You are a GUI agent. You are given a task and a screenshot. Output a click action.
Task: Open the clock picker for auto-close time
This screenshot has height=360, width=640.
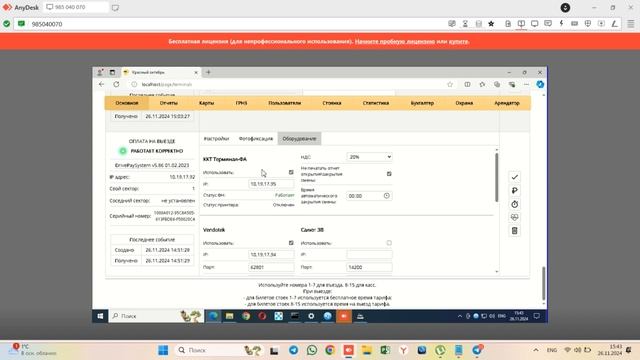point(387,196)
